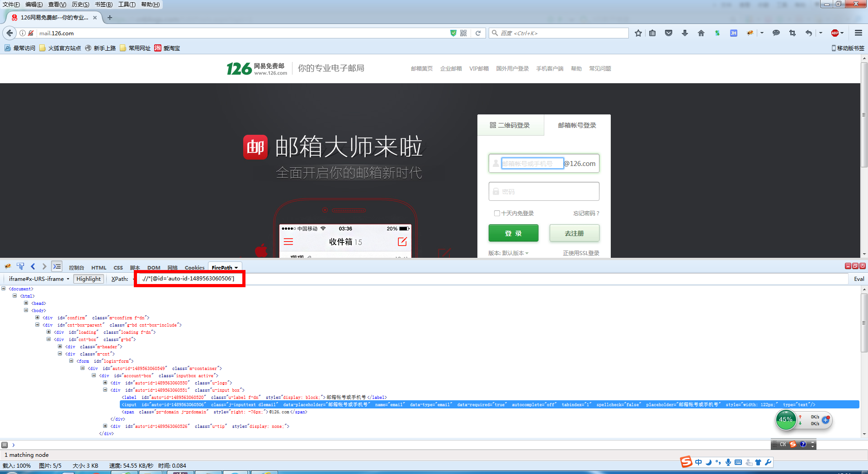
Task: Click the FirePath Highlight button
Action: 89,279
